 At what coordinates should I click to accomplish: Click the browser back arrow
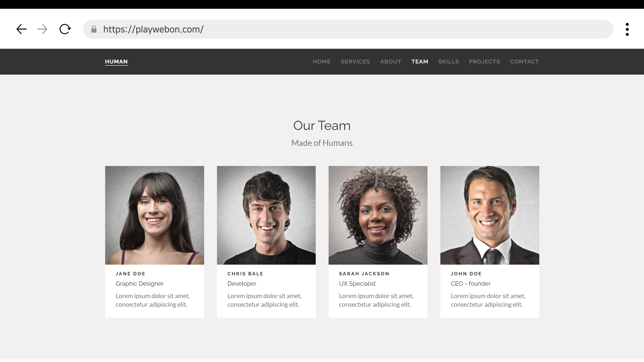click(21, 29)
